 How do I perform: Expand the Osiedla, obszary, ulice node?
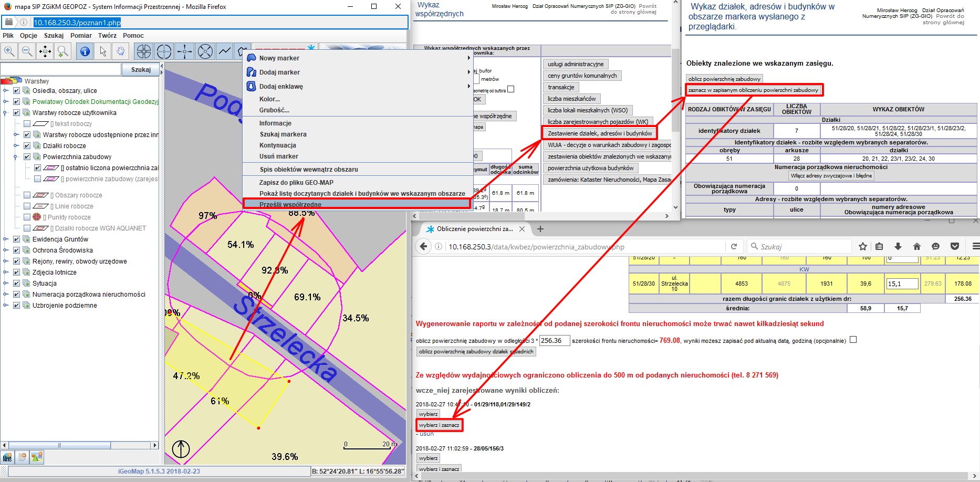tap(6, 91)
